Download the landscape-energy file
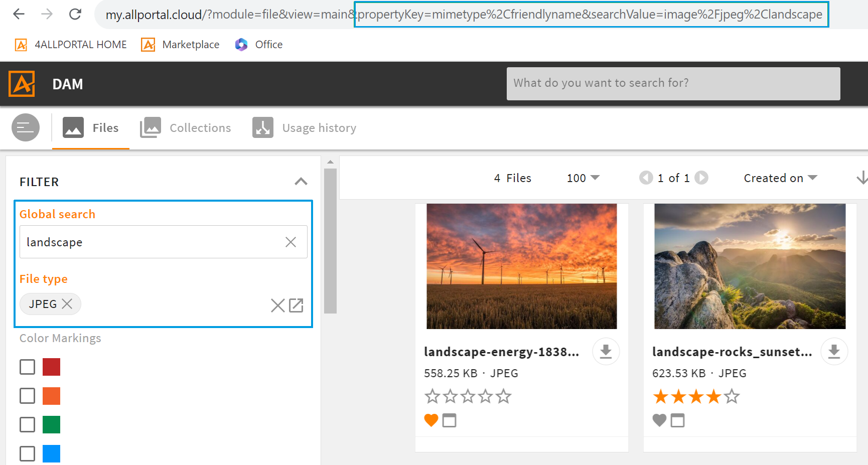Screen dimensions: 868x465 click(606, 352)
